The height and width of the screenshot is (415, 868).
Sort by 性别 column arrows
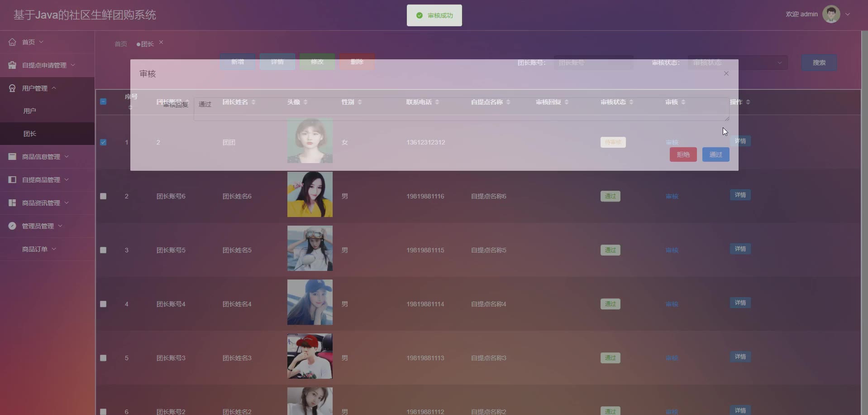[x=360, y=102]
